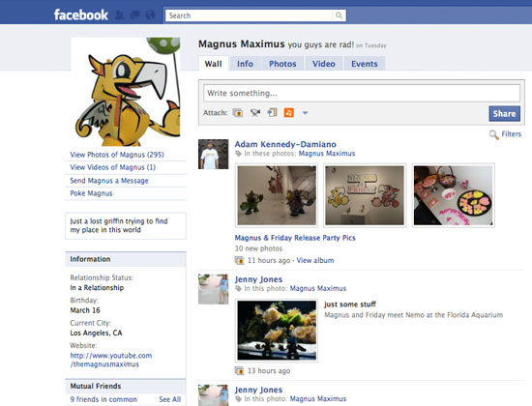Expand more attachment options arrow
The image size is (532, 406).
(x=305, y=113)
